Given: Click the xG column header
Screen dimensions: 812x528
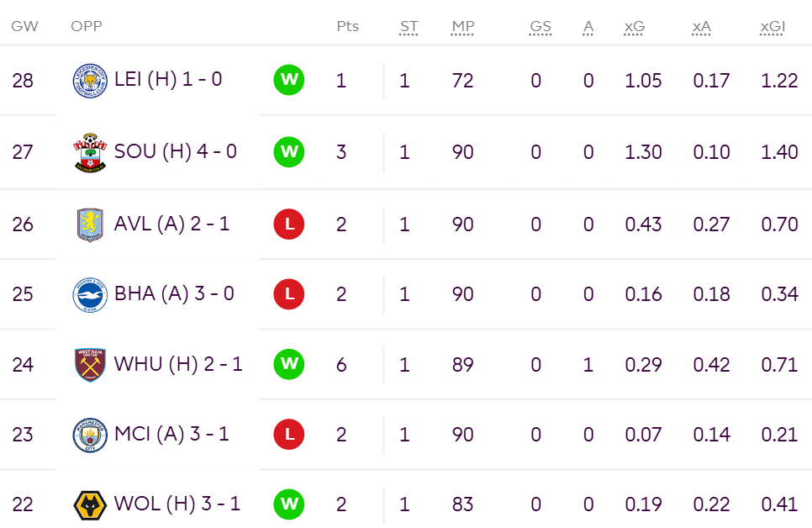Looking at the screenshot, I should point(634,26).
